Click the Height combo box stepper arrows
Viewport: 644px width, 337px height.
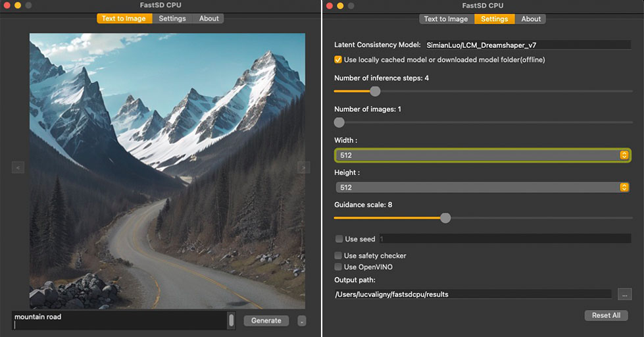pos(624,188)
